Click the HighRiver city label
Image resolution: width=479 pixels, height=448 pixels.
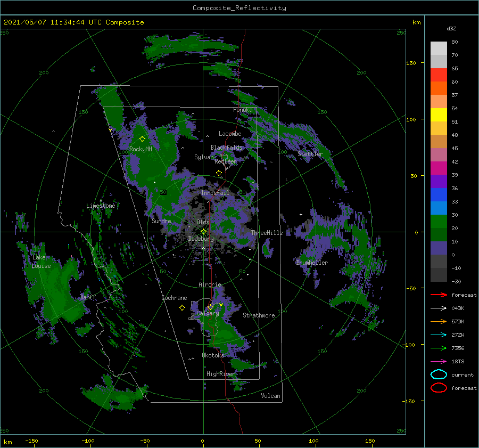click(x=221, y=374)
